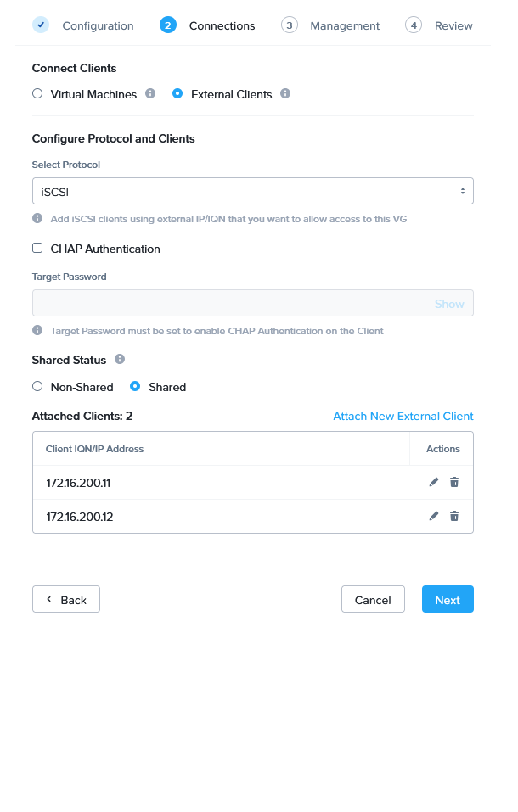Click info icon beside Shared Status

[120, 359]
